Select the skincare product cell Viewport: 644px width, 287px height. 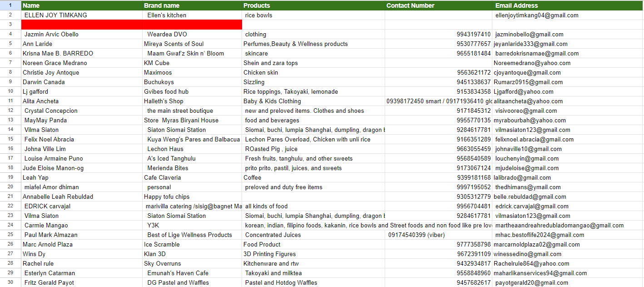pos(313,53)
